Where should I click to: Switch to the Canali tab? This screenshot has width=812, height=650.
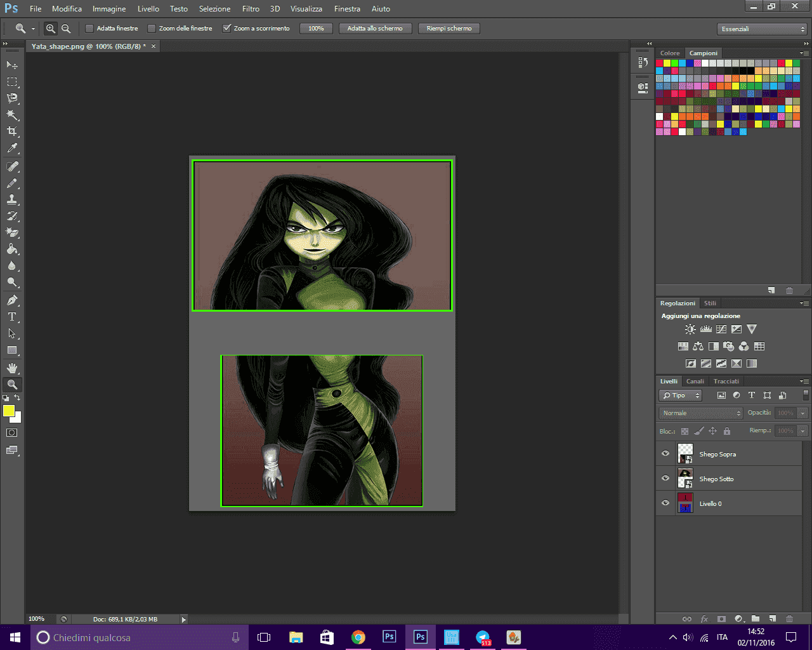coord(695,381)
